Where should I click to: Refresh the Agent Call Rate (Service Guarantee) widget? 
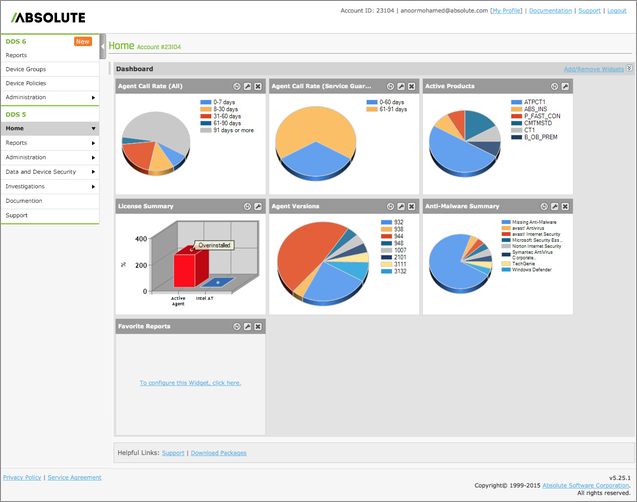point(388,87)
